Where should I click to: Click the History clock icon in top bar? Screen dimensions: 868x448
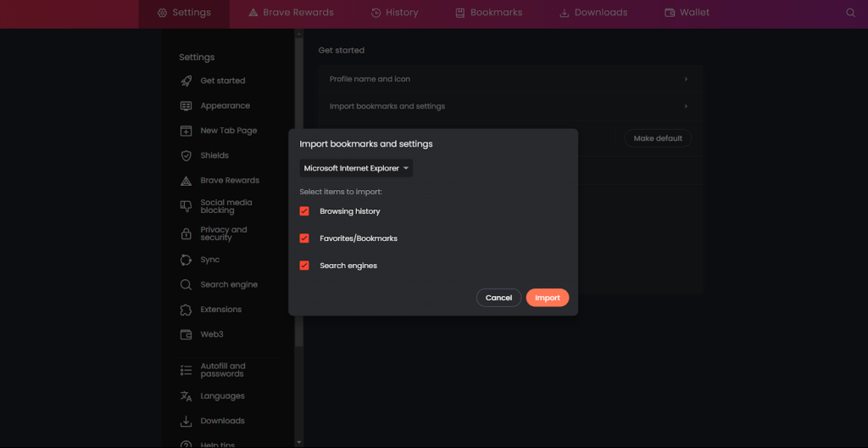coord(376,13)
